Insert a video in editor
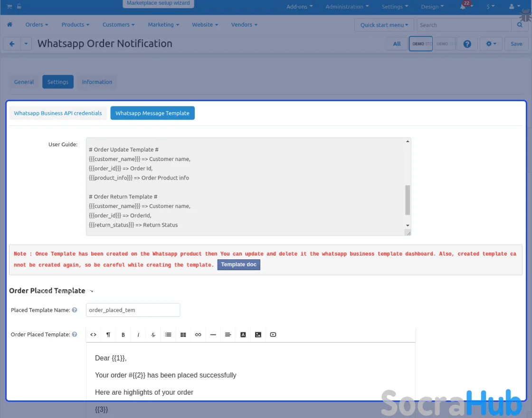The image size is (532, 418). (x=273, y=334)
